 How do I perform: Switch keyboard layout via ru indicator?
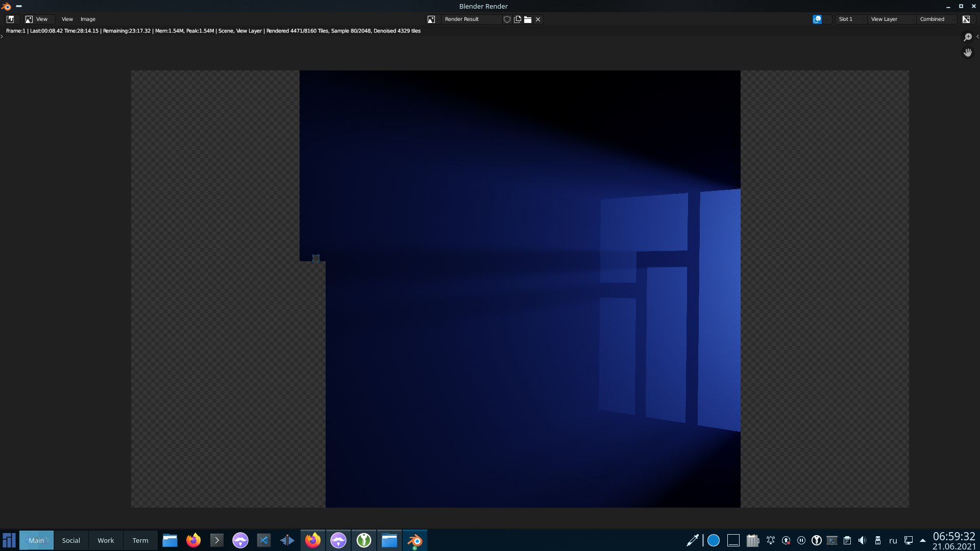pyautogui.click(x=893, y=541)
